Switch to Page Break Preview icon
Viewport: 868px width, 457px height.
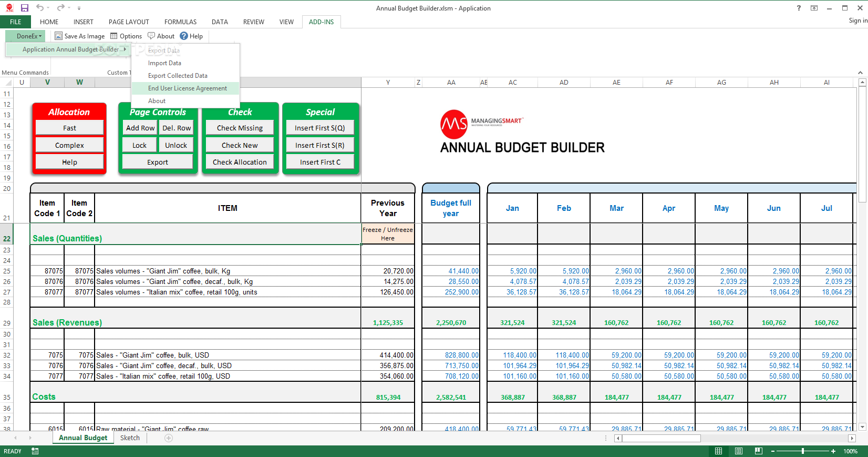pos(758,451)
